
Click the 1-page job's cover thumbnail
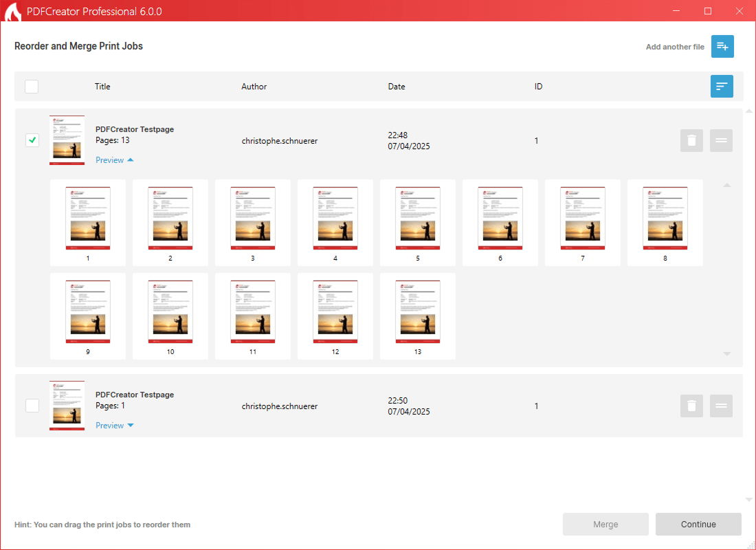point(67,406)
